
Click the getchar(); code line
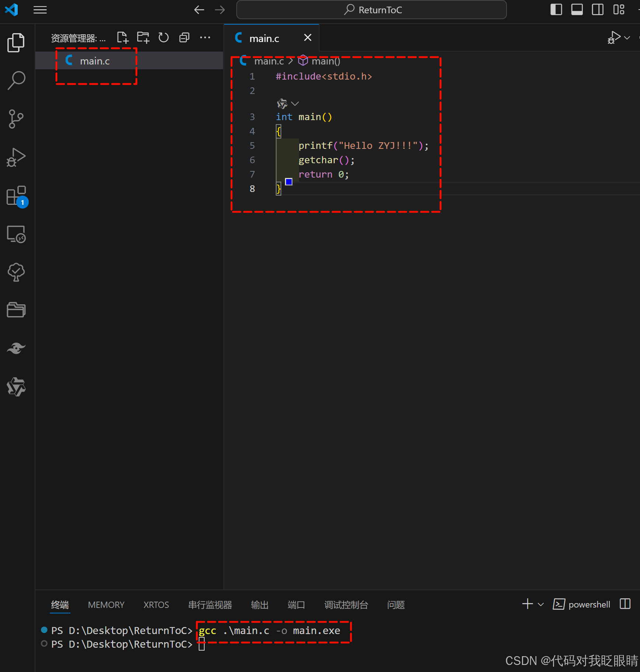coord(326,160)
